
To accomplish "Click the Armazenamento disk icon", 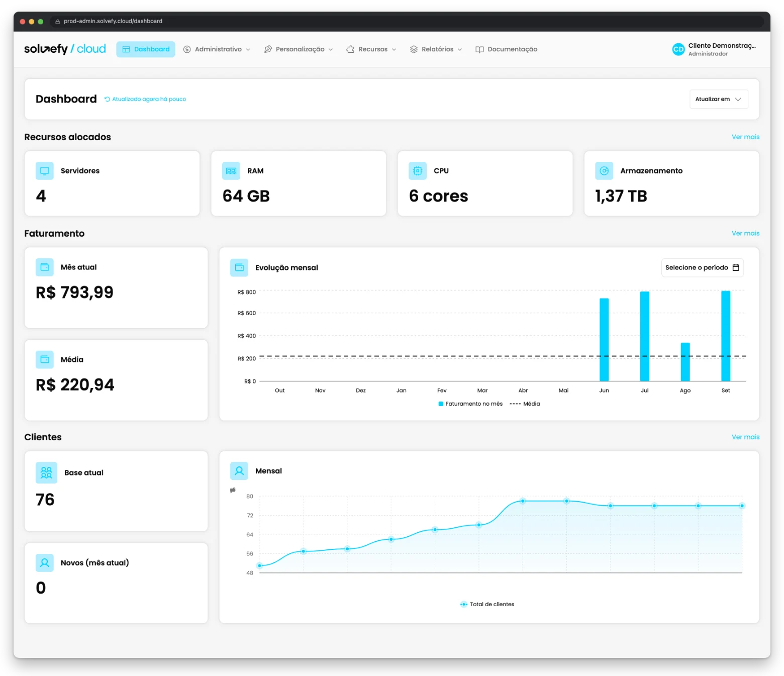I will pyautogui.click(x=604, y=171).
